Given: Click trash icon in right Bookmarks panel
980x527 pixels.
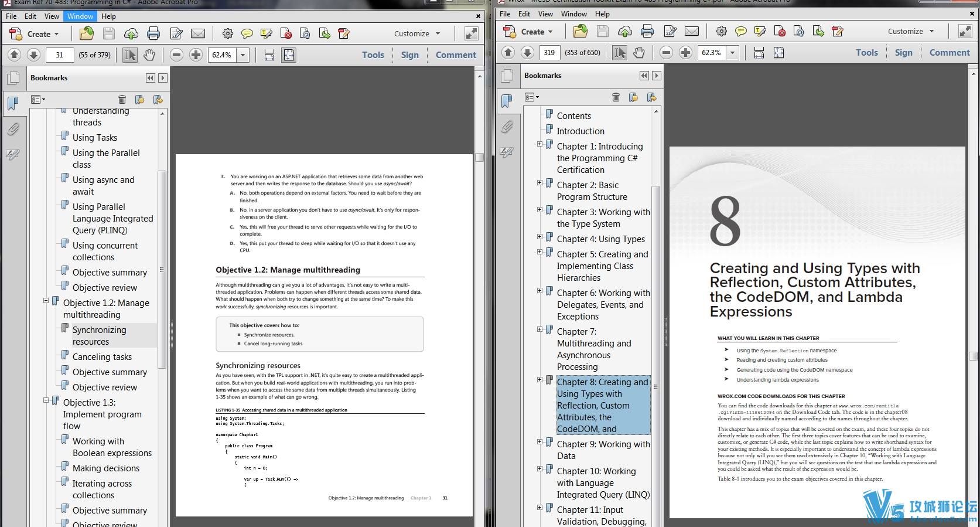Looking at the screenshot, I should [x=616, y=97].
